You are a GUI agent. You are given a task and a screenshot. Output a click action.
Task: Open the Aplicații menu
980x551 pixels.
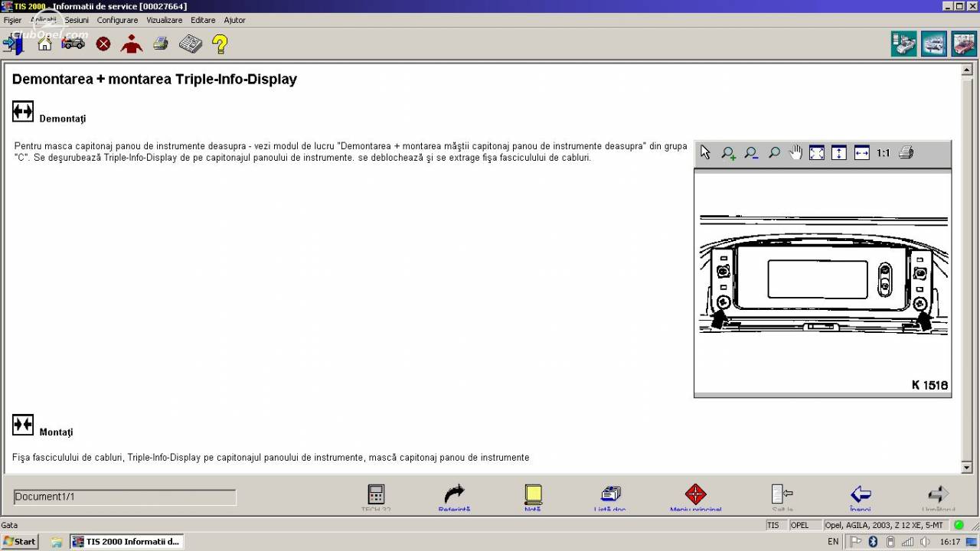[x=44, y=20]
